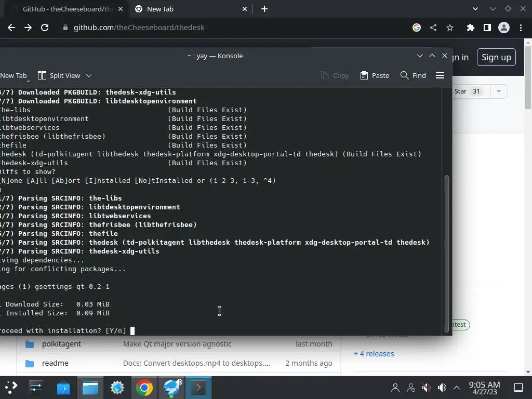The image size is (532, 399).
Task: Open the Star dropdown arrow on GitHub
Action: coord(499,91)
